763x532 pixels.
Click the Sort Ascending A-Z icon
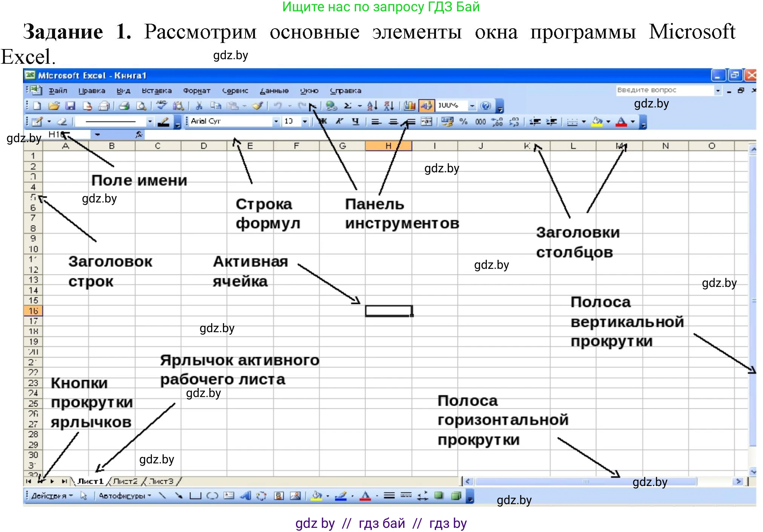(372, 106)
